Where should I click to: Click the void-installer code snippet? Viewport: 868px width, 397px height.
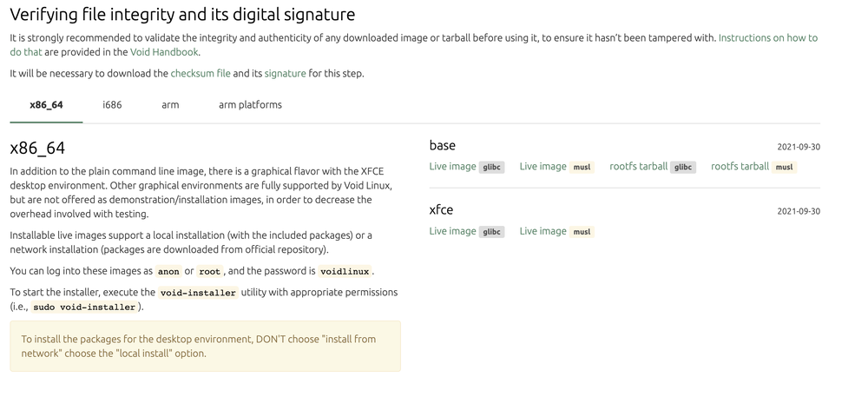(x=198, y=293)
